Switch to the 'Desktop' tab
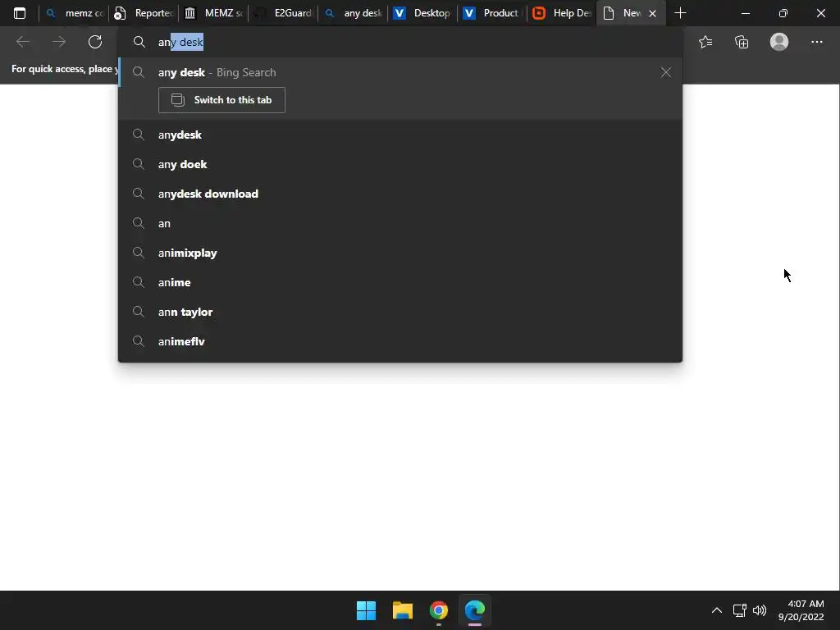 (x=422, y=13)
